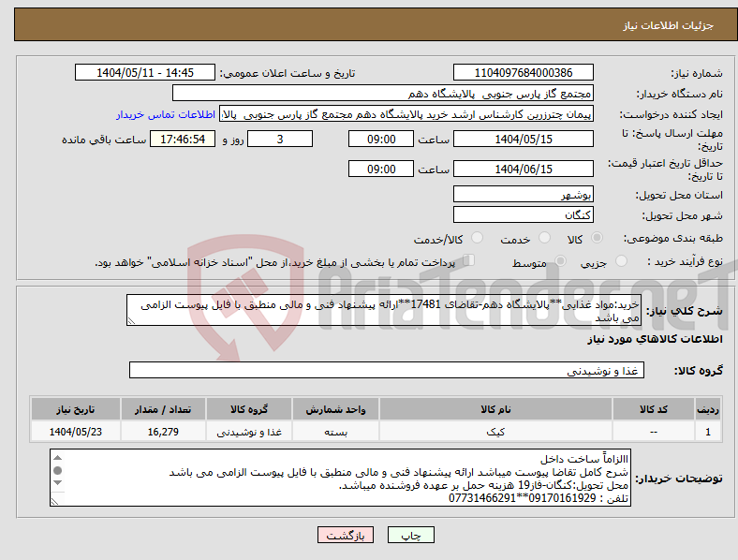
Task: Click the unit cell بسته
Action: coord(335,432)
